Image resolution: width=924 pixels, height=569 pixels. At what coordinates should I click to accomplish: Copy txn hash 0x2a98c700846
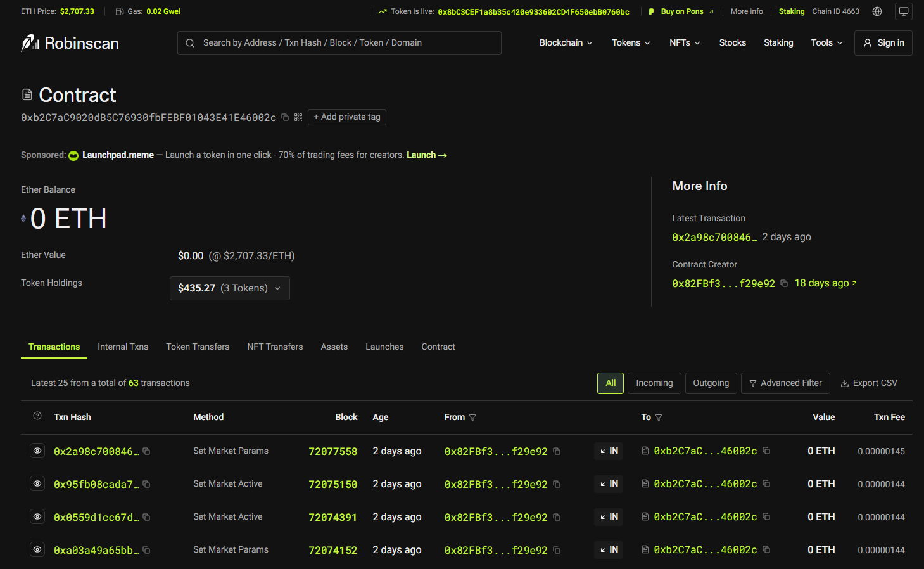click(x=146, y=451)
